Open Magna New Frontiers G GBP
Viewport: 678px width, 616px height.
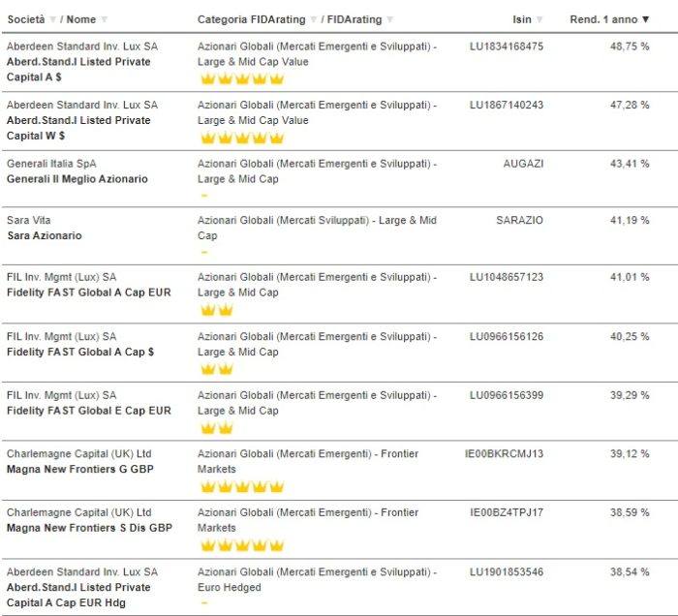pos(80,469)
